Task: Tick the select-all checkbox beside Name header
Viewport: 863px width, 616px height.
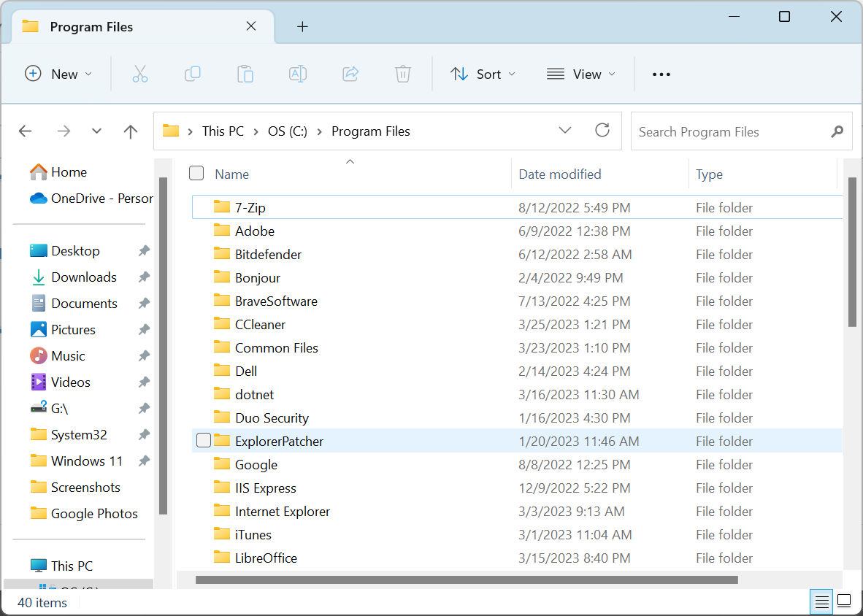Action: (196, 173)
